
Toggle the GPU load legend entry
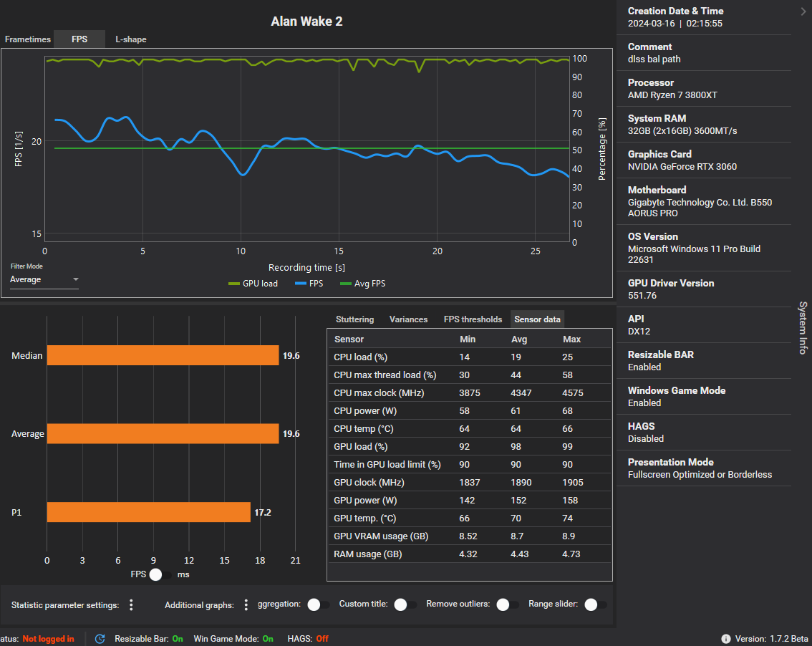point(253,284)
